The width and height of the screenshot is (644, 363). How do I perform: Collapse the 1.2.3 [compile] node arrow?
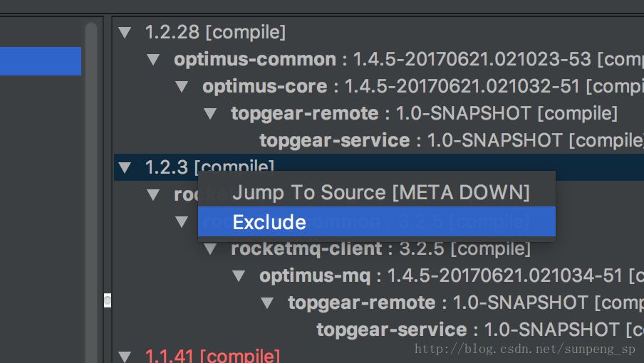(125, 167)
